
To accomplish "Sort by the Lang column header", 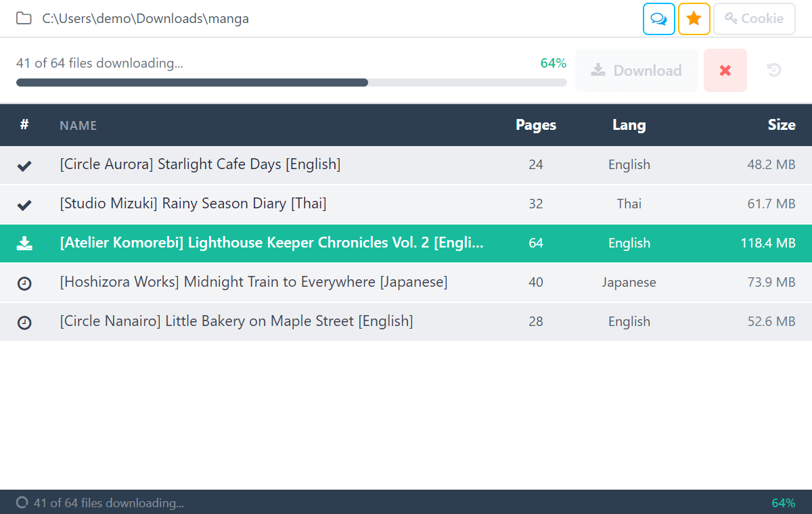I will pyautogui.click(x=629, y=124).
